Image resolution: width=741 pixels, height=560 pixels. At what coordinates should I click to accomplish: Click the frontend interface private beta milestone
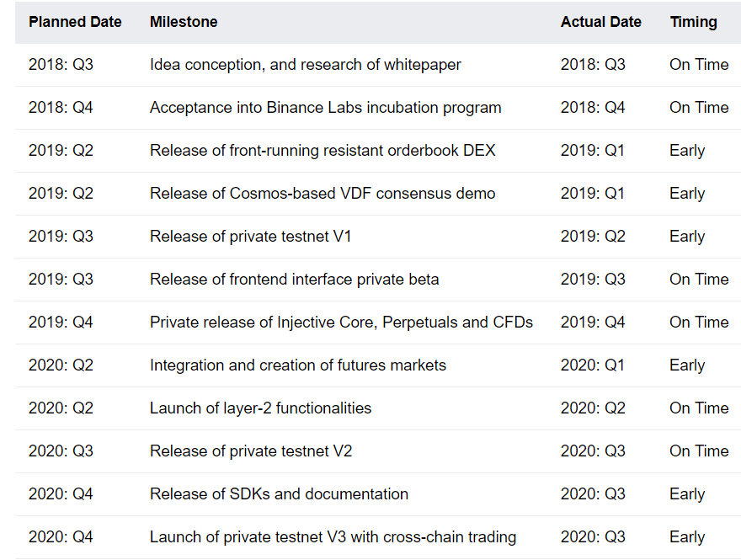pos(294,280)
